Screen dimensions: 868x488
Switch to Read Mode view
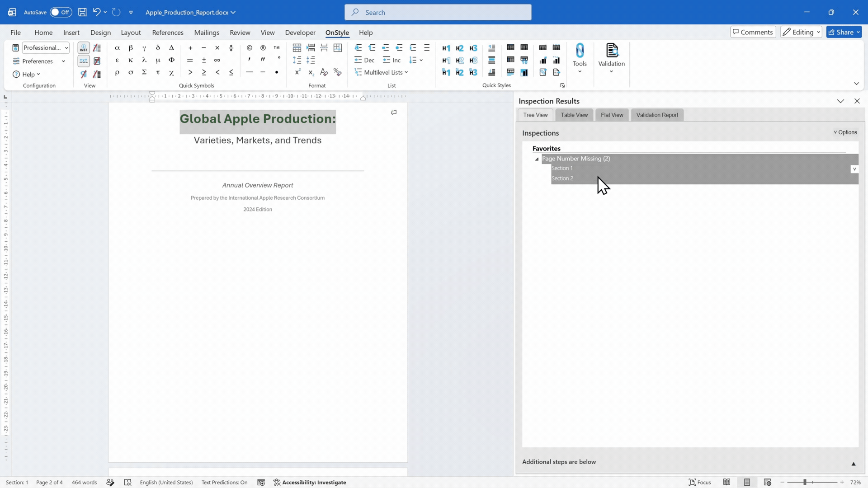tap(726, 482)
